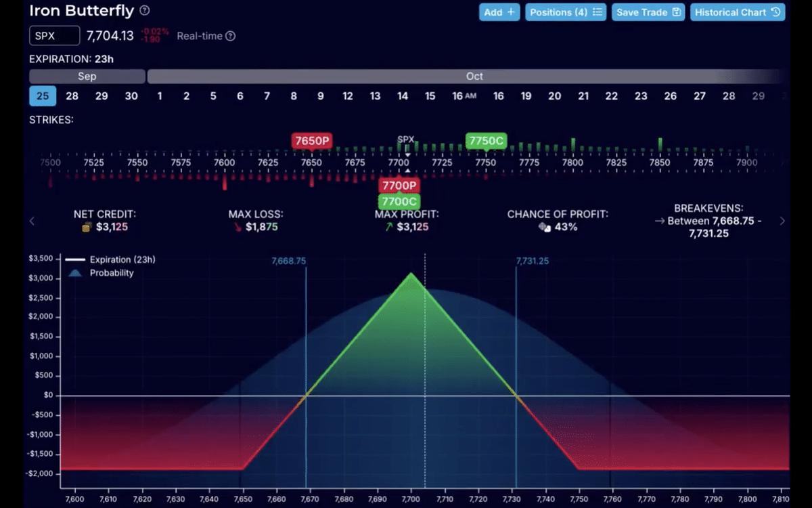Screen dimensions: 812x508
Task: Select October 6 expiration
Action: pyautogui.click(x=240, y=96)
